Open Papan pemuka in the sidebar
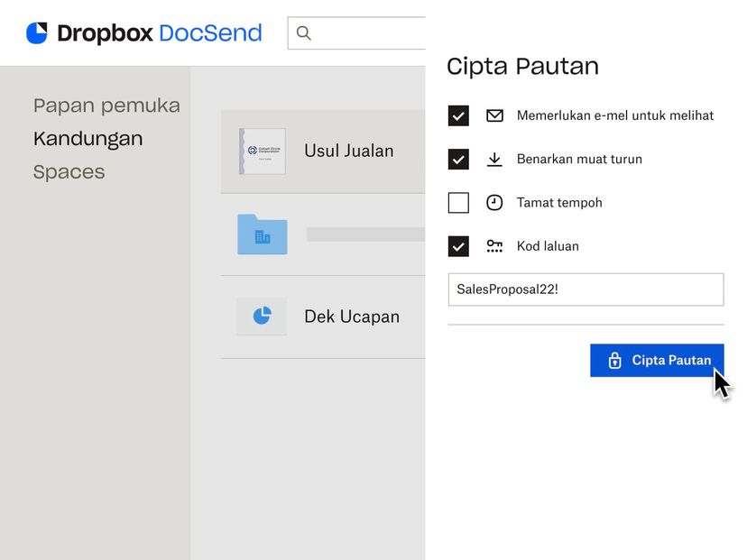This screenshot has height=560, width=747. coord(106,106)
